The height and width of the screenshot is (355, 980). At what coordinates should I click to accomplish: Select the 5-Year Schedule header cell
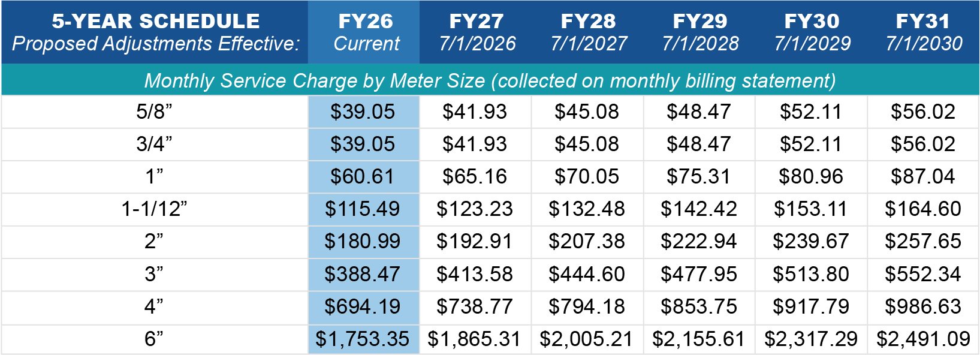tap(155, 32)
